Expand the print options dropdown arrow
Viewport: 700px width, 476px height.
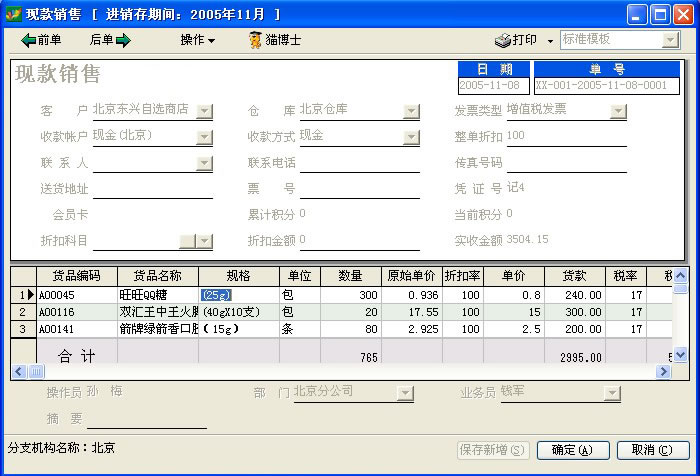click(550, 41)
